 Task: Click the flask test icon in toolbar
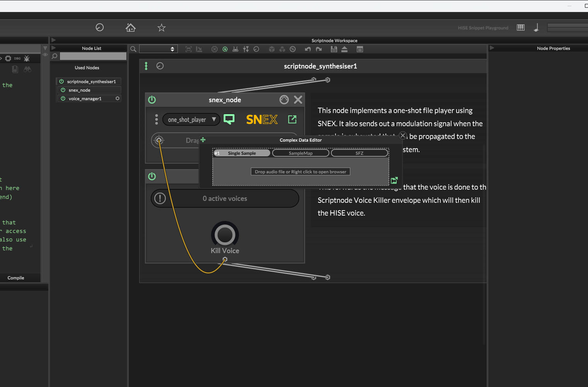click(x=235, y=49)
